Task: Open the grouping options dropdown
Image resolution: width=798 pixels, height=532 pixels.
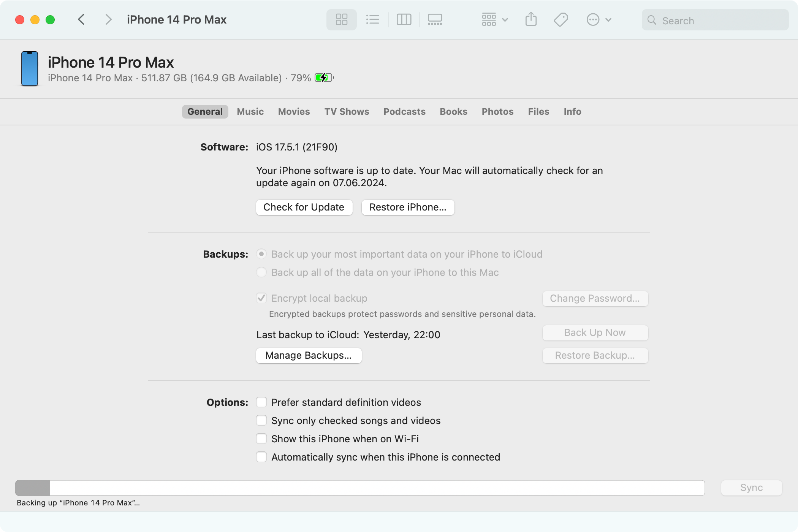Action: click(490, 19)
